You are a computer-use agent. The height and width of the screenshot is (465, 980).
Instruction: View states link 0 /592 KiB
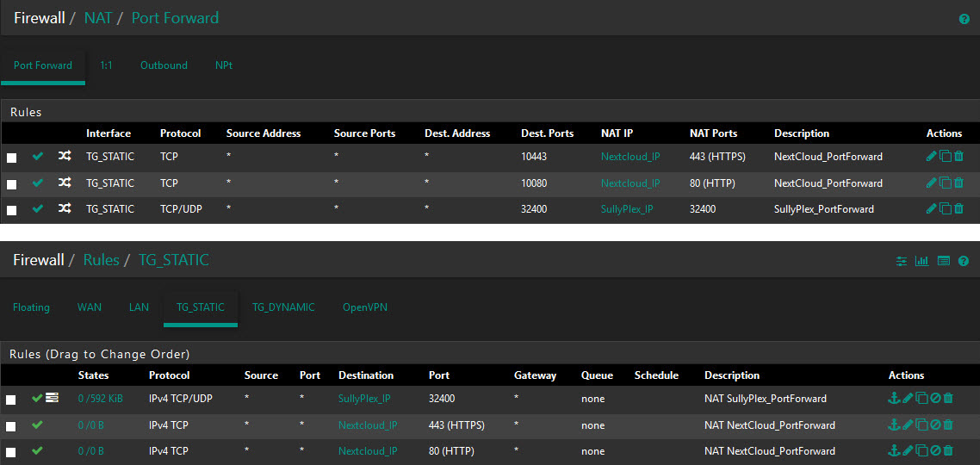click(101, 398)
